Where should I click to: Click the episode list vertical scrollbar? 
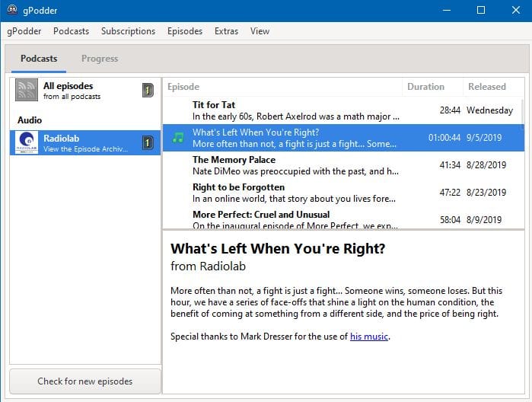pos(521,152)
